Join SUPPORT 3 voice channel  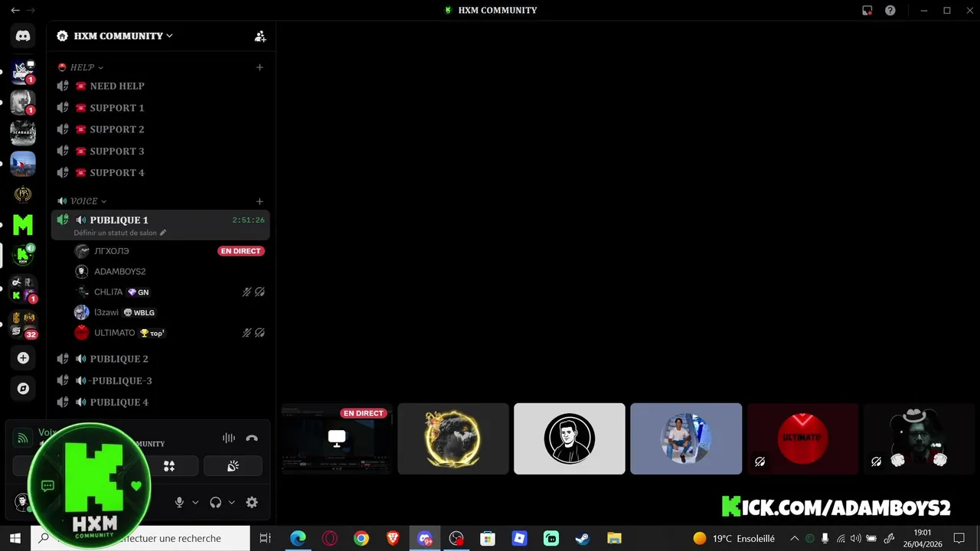pos(161,151)
